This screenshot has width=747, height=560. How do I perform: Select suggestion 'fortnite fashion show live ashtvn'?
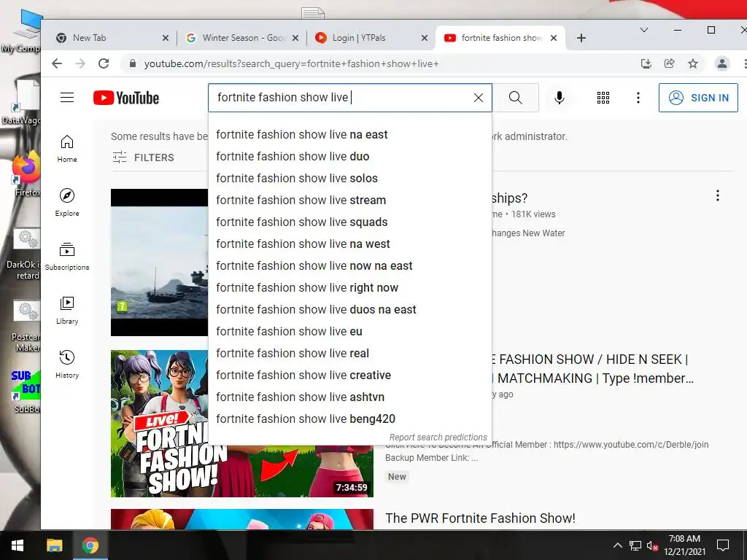click(x=350, y=397)
